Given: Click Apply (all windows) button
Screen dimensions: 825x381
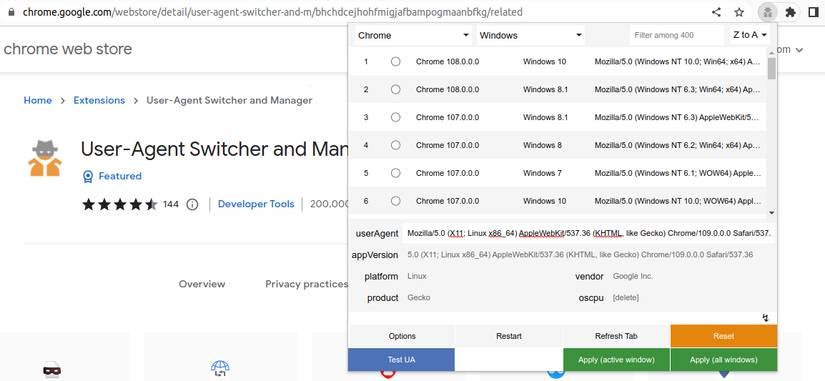Looking at the screenshot, I should click(723, 360).
